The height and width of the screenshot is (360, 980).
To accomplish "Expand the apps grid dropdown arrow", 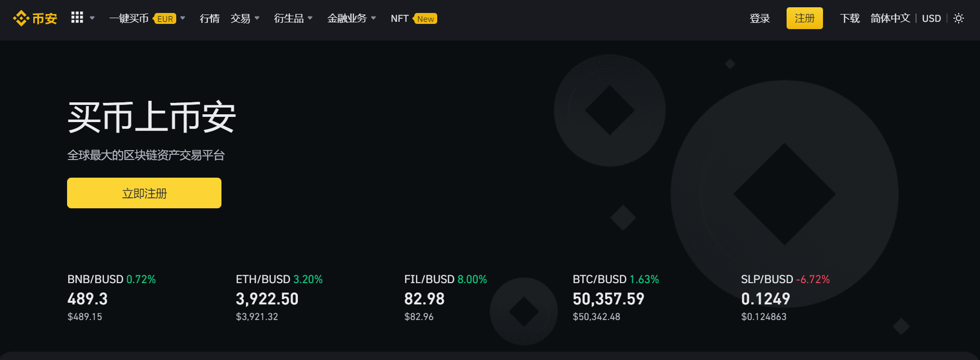I will (92, 18).
